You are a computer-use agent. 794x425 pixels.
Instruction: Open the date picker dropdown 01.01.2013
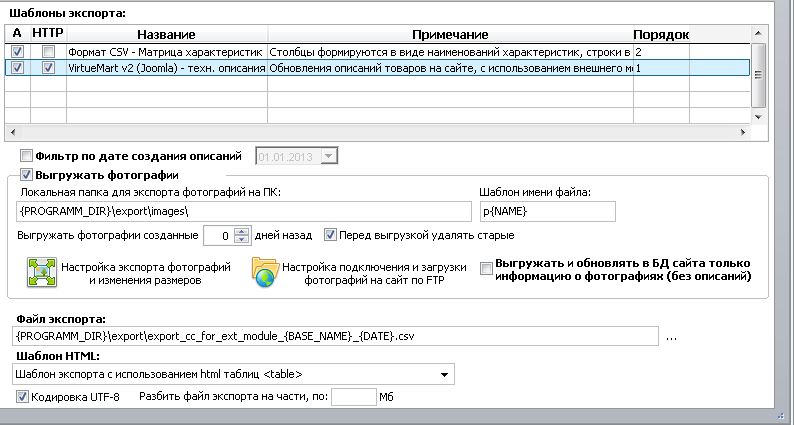click(x=329, y=157)
